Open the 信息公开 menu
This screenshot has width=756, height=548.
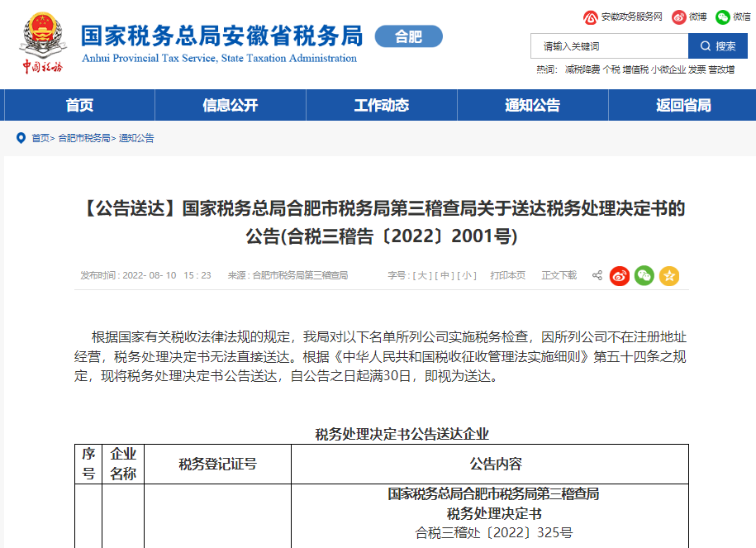[x=231, y=105]
